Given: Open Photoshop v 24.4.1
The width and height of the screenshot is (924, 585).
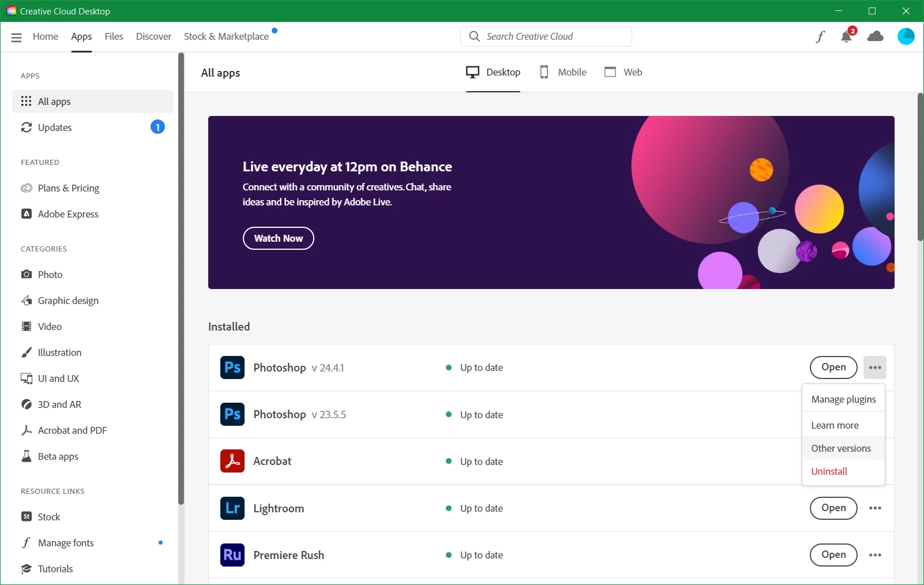Looking at the screenshot, I should click(833, 367).
